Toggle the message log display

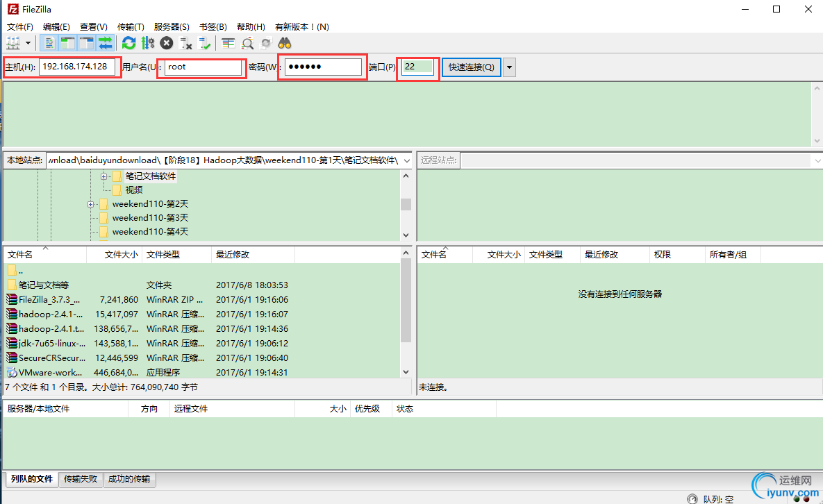point(49,43)
